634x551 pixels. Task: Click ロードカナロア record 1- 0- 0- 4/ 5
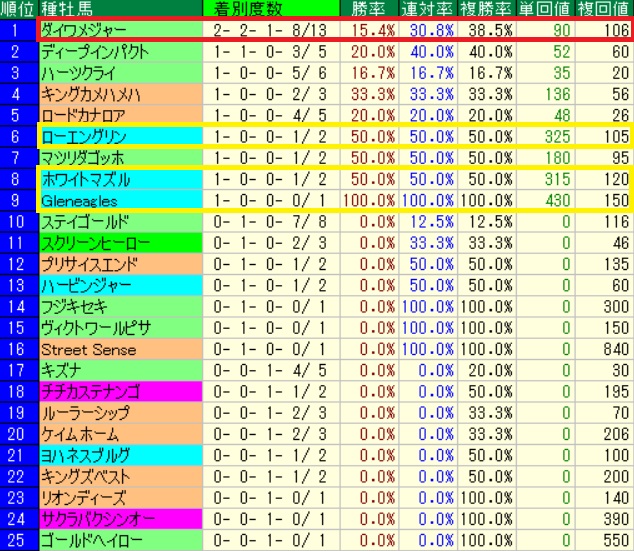270,115
